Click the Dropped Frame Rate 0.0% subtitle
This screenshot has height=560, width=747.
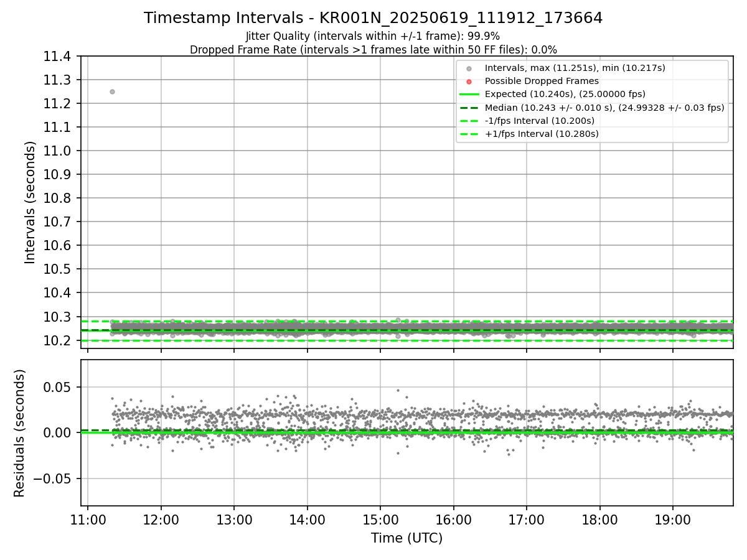coord(373,50)
